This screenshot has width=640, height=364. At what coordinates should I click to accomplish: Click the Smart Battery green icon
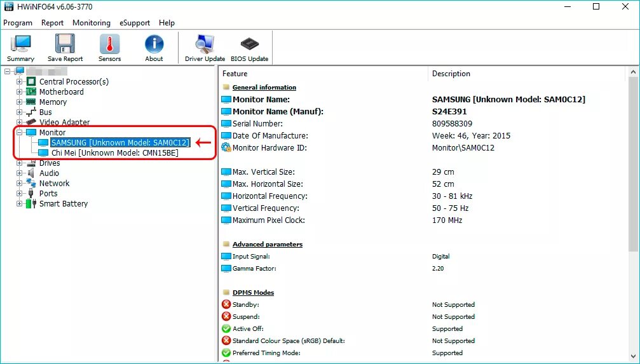pos(31,204)
